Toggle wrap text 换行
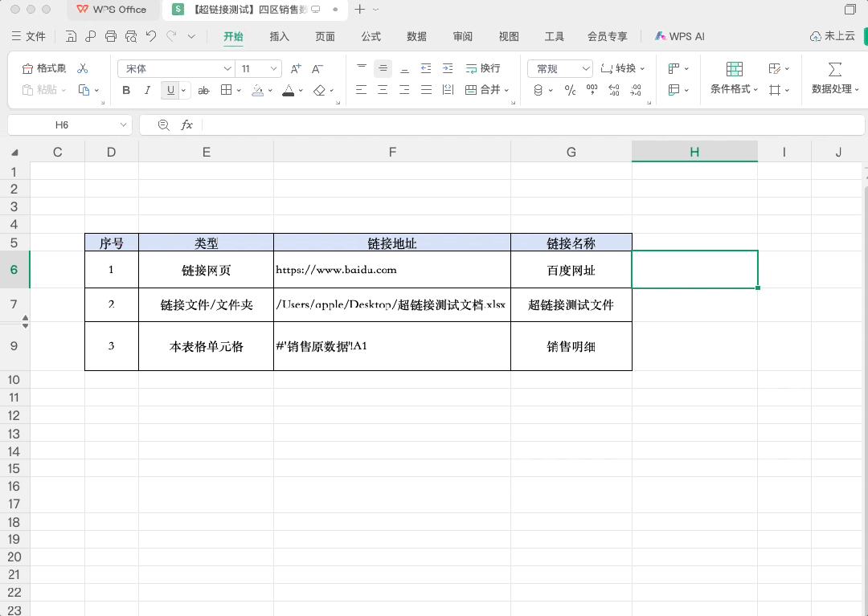868x616 pixels. pyautogui.click(x=483, y=68)
